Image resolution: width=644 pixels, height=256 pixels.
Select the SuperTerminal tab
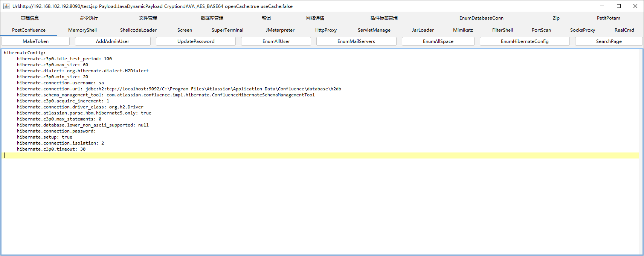pos(227,30)
